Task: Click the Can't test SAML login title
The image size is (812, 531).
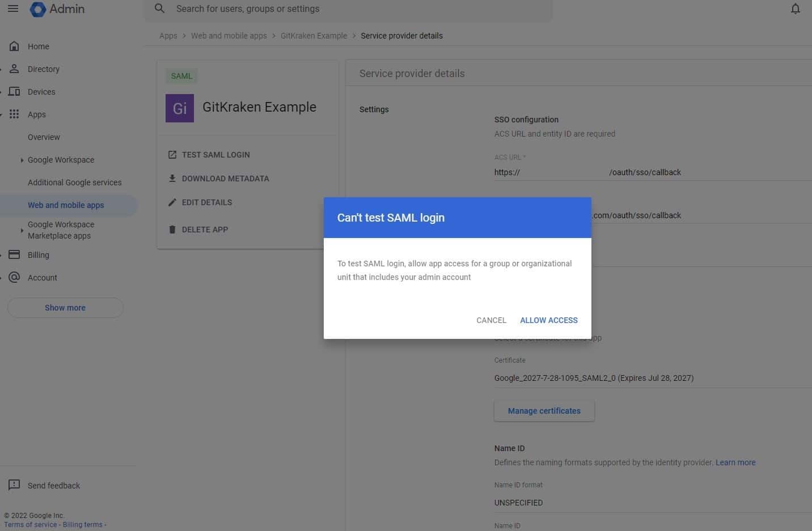Action: pos(391,218)
